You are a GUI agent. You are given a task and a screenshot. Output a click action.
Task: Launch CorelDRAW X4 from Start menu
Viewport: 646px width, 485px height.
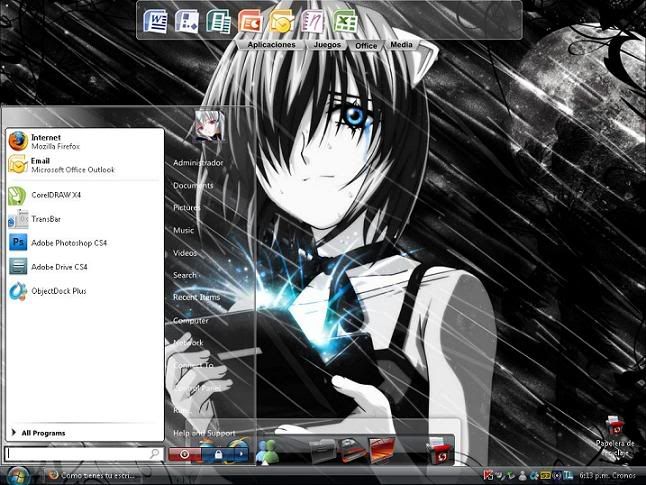tap(84, 195)
